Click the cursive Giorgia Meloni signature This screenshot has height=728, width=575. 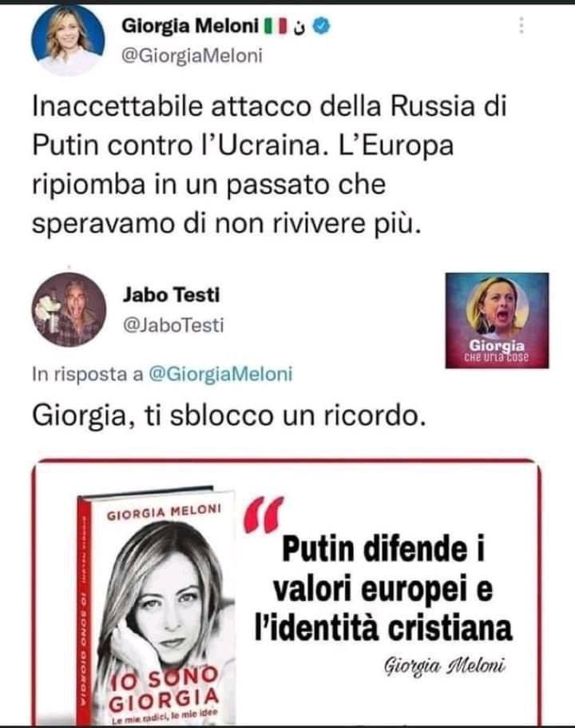[444, 666]
